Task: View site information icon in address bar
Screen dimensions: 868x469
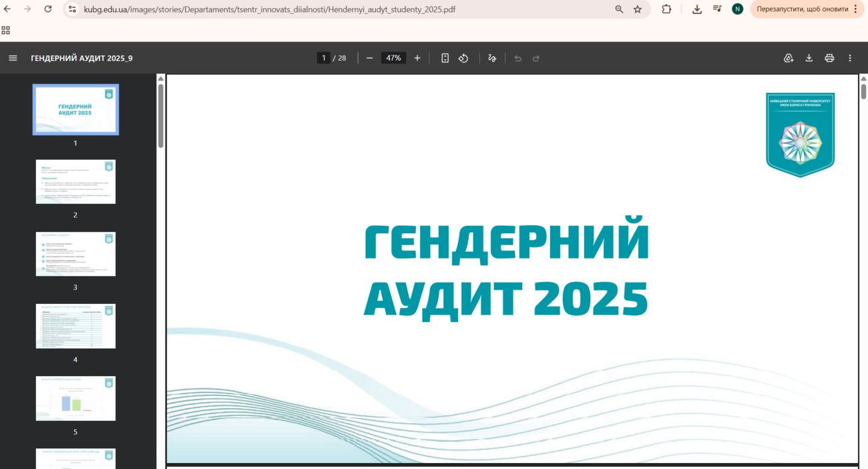Action: 72,9
